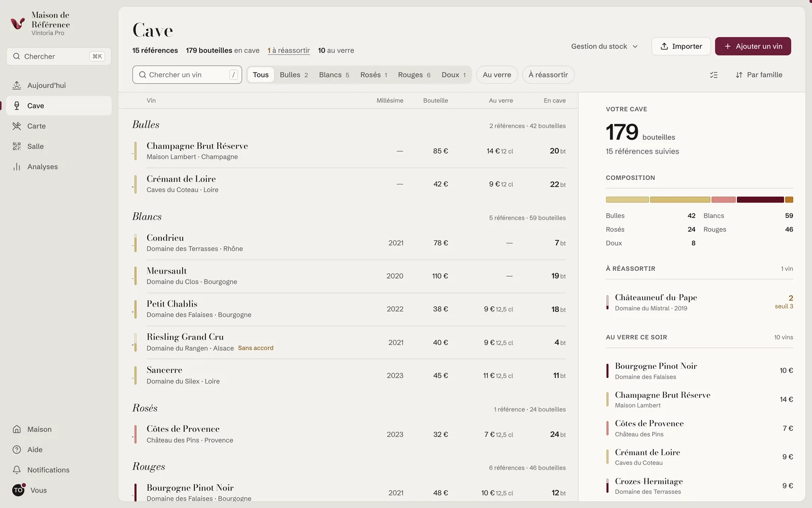This screenshot has height=508, width=812.
Task: Go to the Salle section
Action: click(x=59, y=146)
